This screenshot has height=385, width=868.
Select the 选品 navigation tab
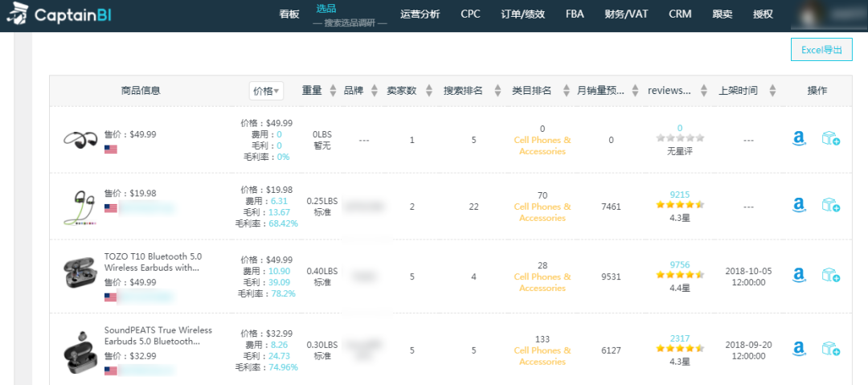pyautogui.click(x=326, y=9)
